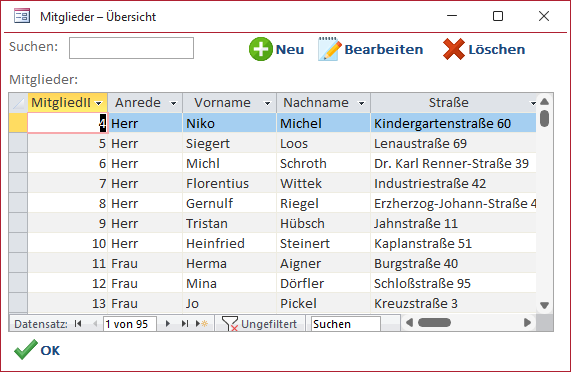Viewport: 571px width, 372px height.
Task: Click the cell 'Niko'
Action: [229, 123]
